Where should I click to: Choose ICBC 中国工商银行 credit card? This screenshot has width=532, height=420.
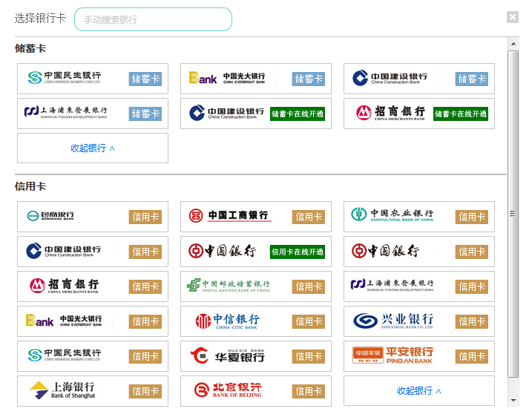pyautogui.click(x=256, y=217)
